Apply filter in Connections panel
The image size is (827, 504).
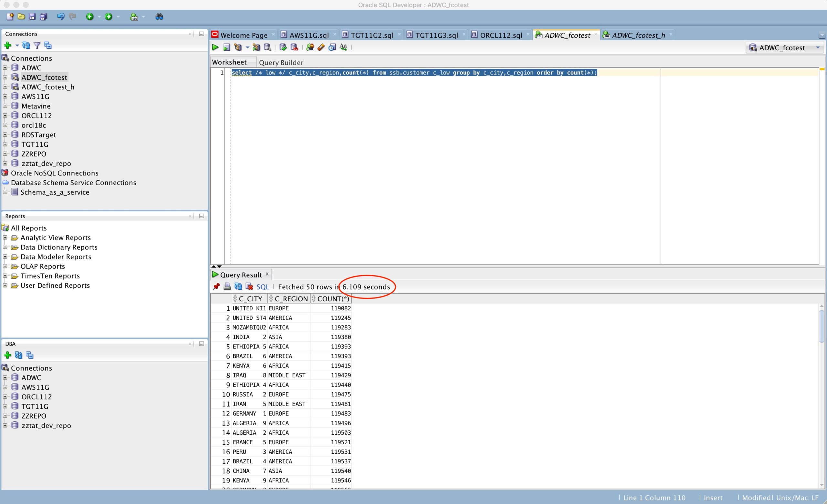[37, 45]
